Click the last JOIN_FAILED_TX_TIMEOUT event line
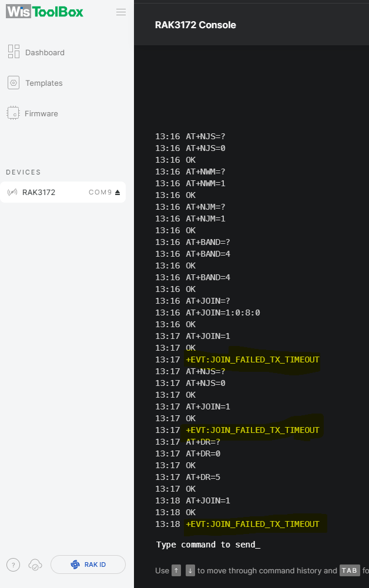Image resolution: width=369 pixels, height=588 pixels. [x=253, y=524]
